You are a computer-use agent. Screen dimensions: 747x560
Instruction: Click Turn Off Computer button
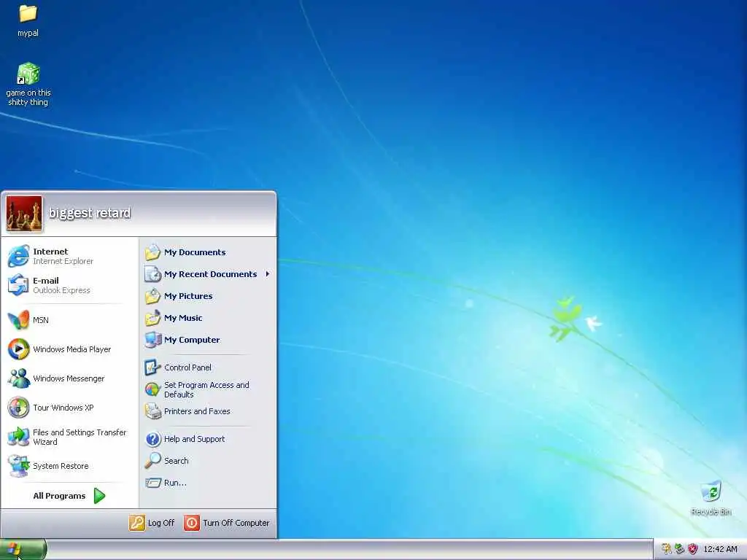(x=227, y=522)
